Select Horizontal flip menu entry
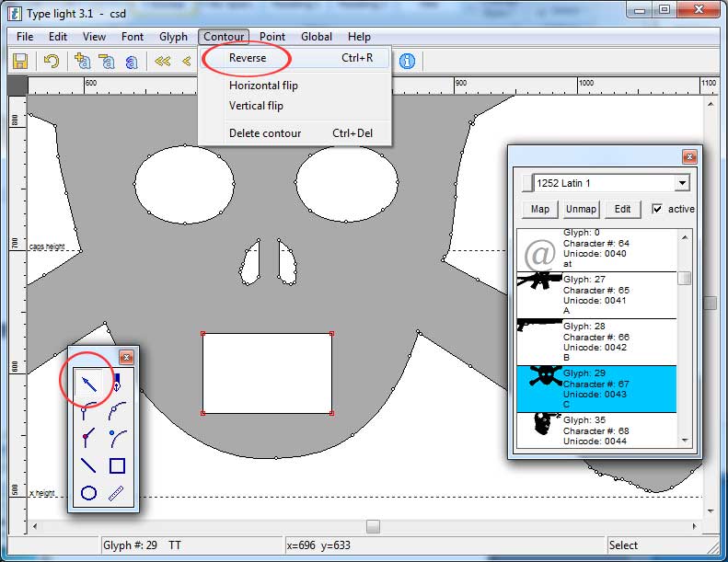This screenshot has height=562, width=728. coord(263,86)
